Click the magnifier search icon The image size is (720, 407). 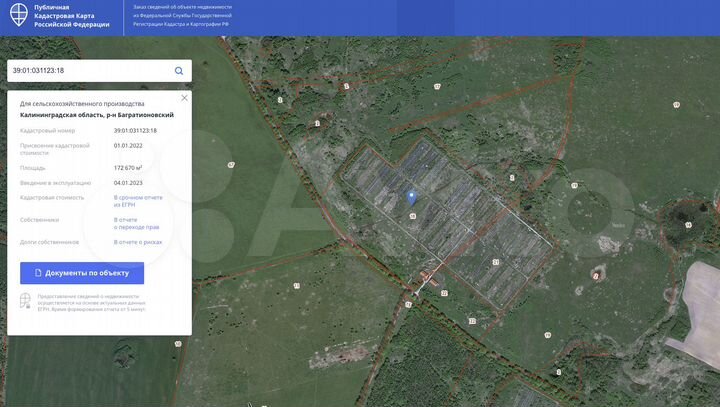click(x=179, y=71)
